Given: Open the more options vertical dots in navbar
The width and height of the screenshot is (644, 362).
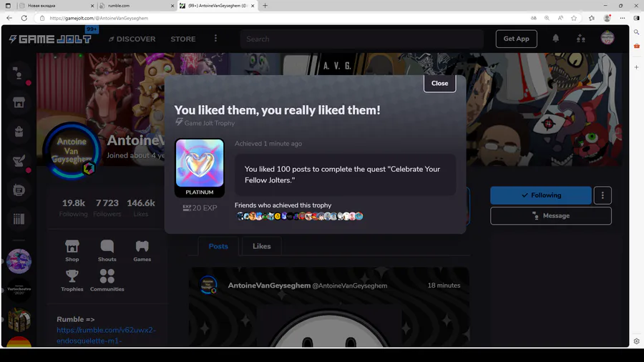Looking at the screenshot, I should point(215,39).
